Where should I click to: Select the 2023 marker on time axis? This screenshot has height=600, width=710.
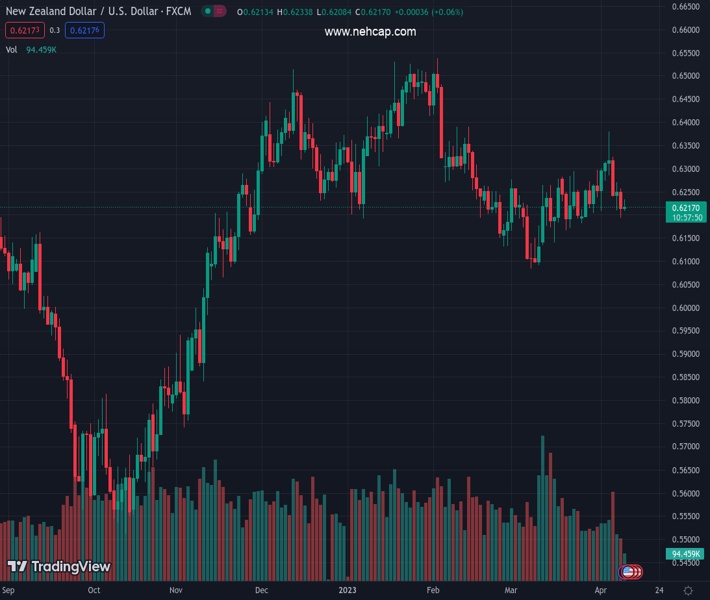347,590
